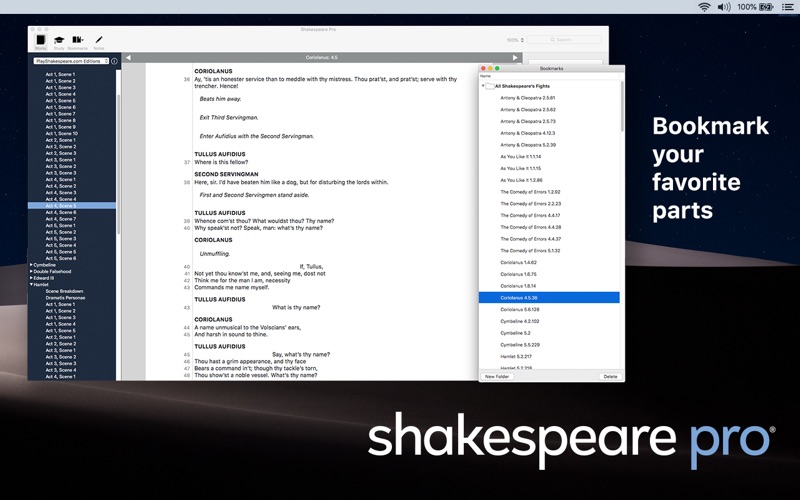Select Act 5, Scene 6
Viewport: 800px width, 500px height.
tap(60, 258)
